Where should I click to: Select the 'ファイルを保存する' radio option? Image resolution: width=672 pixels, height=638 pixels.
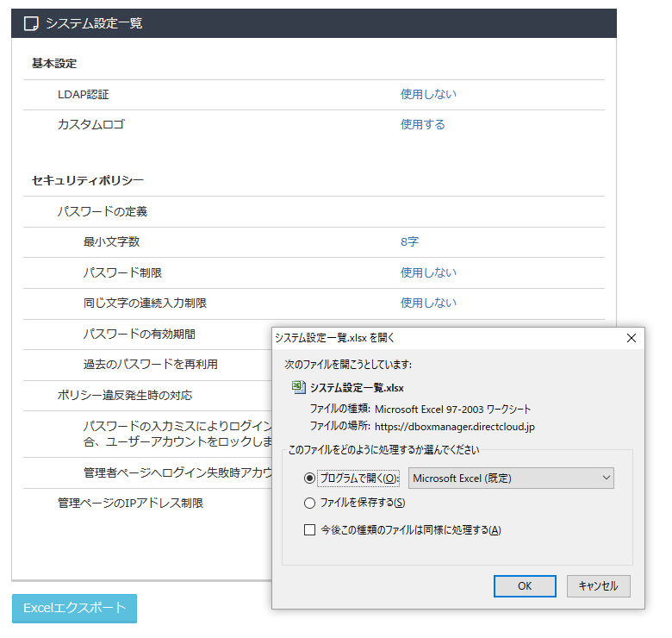tap(309, 503)
